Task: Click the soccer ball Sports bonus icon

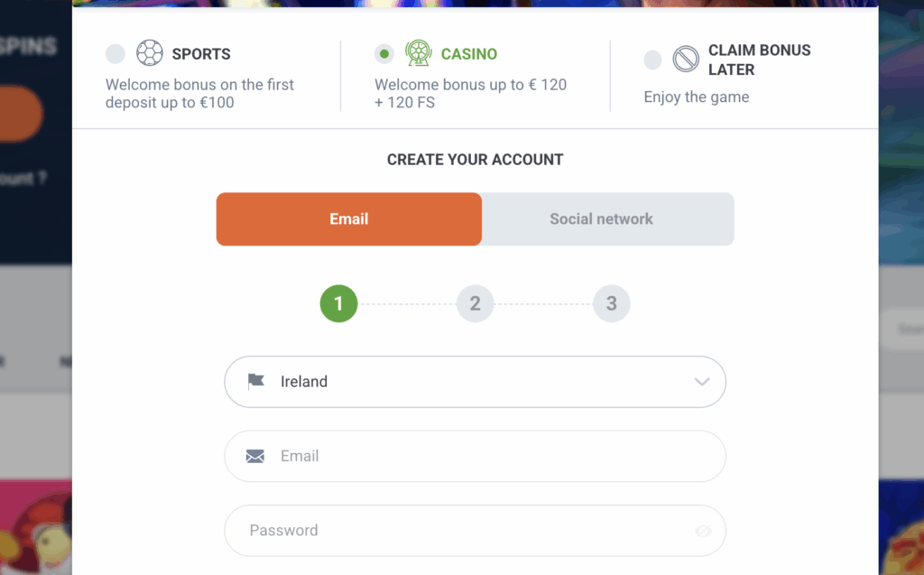Action: (x=150, y=52)
